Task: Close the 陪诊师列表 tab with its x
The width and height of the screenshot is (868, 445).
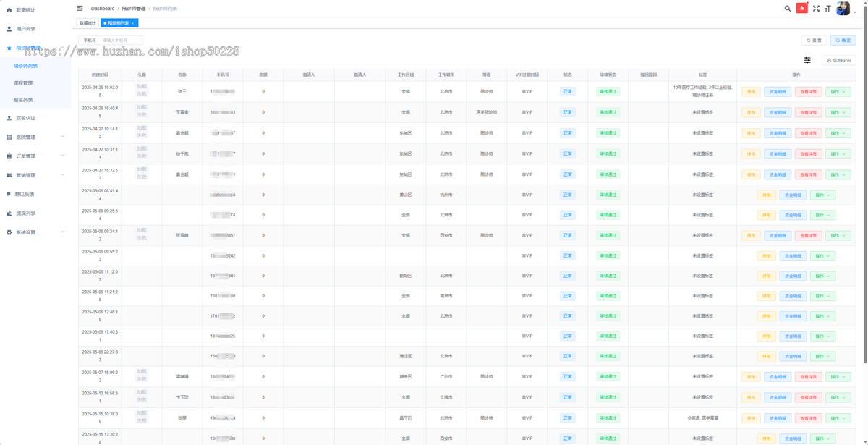Action: [133, 23]
